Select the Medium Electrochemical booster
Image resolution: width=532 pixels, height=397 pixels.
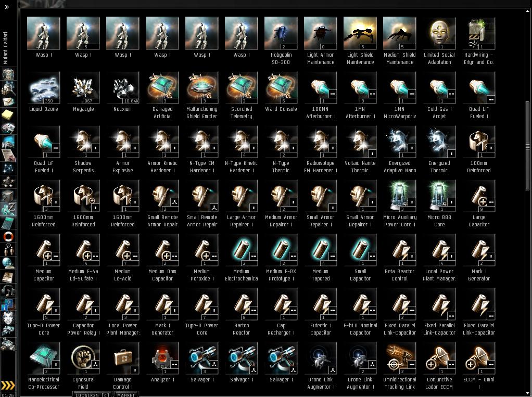(241, 258)
